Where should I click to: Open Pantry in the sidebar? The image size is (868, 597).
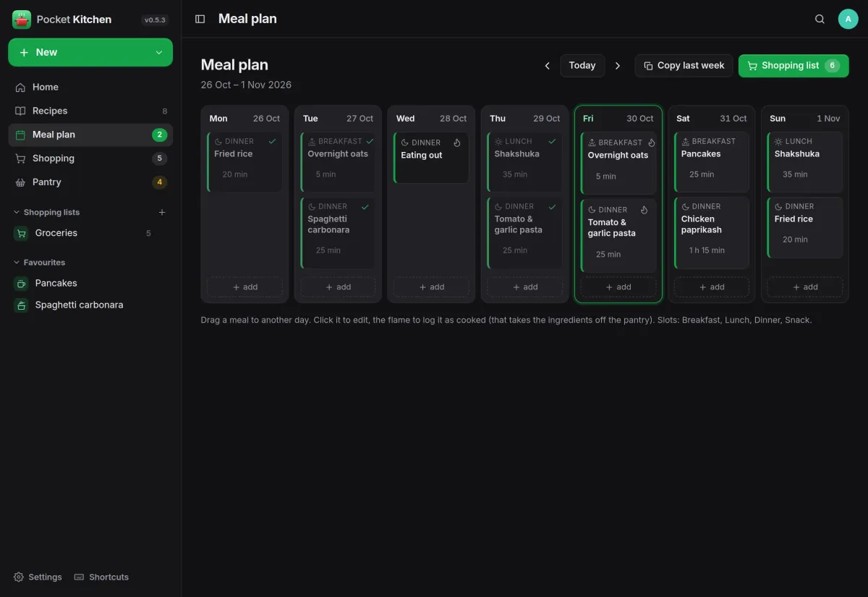(x=90, y=182)
